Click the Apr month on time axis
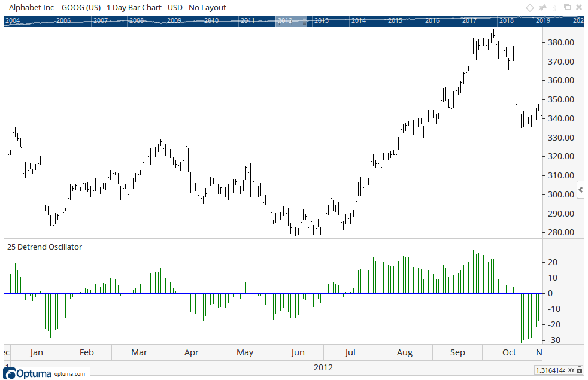The width and height of the screenshot is (588, 380). point(191,352)
